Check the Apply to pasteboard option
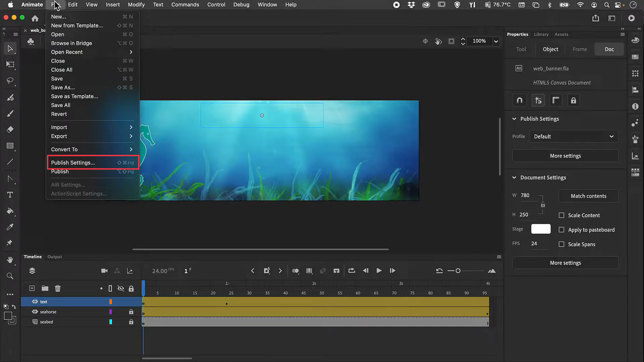This screenshot has width=644, height=362. click(x=562, y=230)
